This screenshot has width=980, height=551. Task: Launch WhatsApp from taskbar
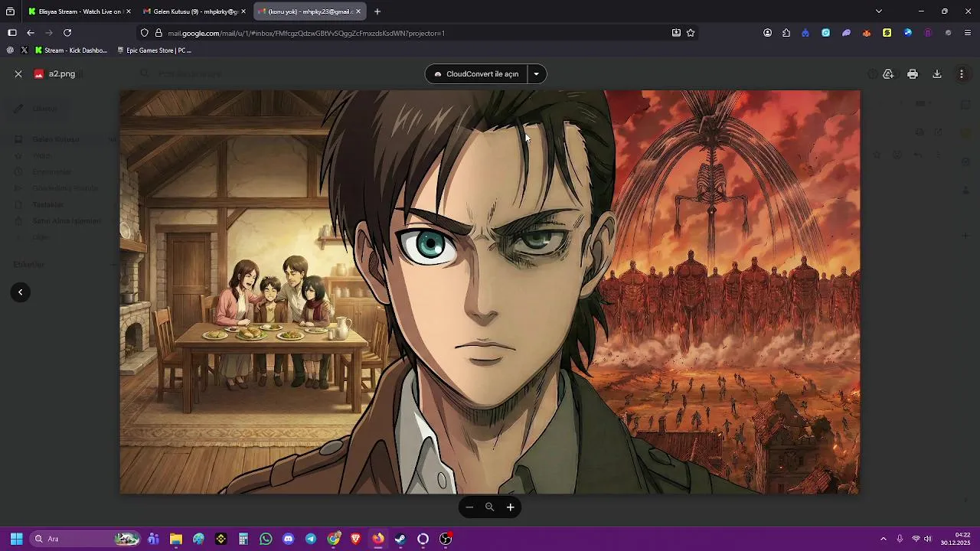tap(266, 539)
